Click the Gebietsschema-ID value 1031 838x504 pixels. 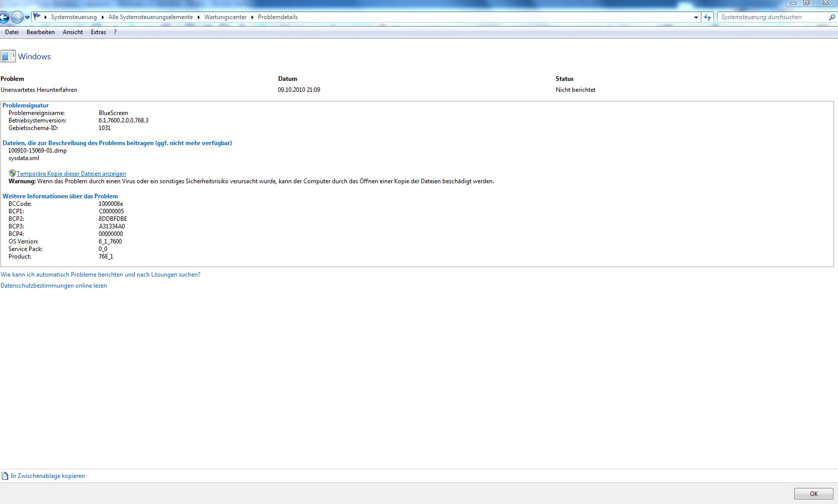(x=104, y=128)
